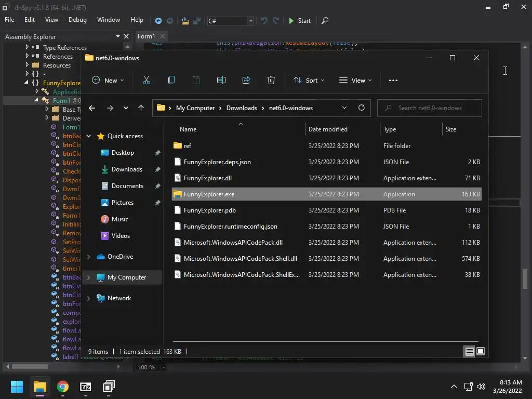Image resolution: width=532 pixels, height=399 pixels.
Task: Open the dnSpy 100 % zoom dropdown
Action: [x=163, y=367]
